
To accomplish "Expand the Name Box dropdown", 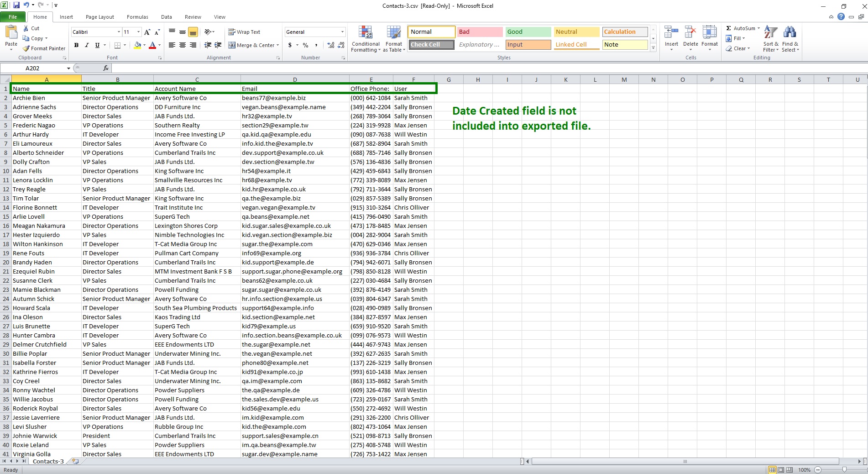I will 68,68.
